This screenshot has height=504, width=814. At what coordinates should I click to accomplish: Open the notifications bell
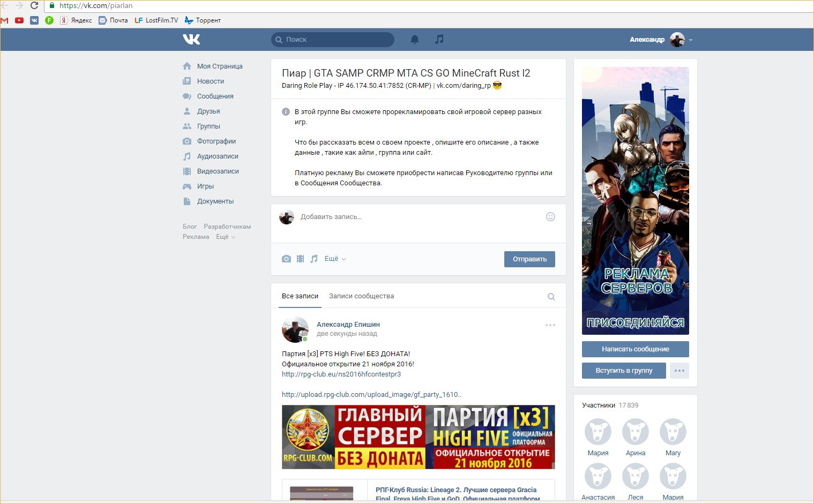point(414,39)
